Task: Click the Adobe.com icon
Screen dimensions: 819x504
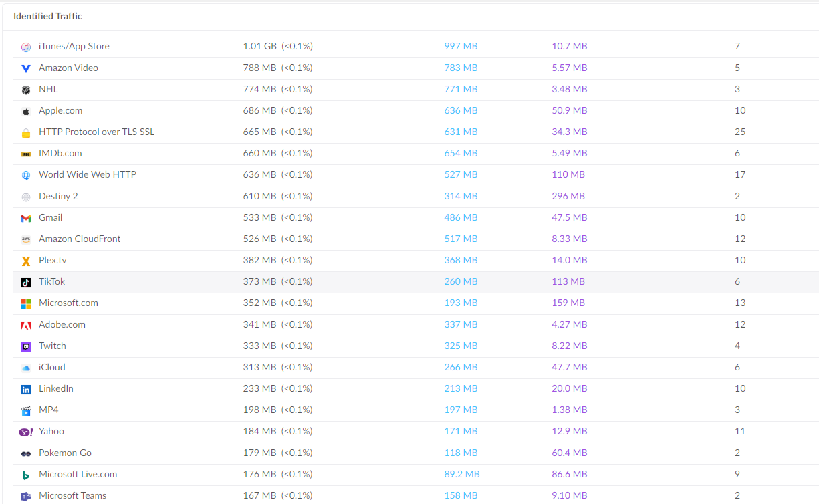Action: coord(25,325)
